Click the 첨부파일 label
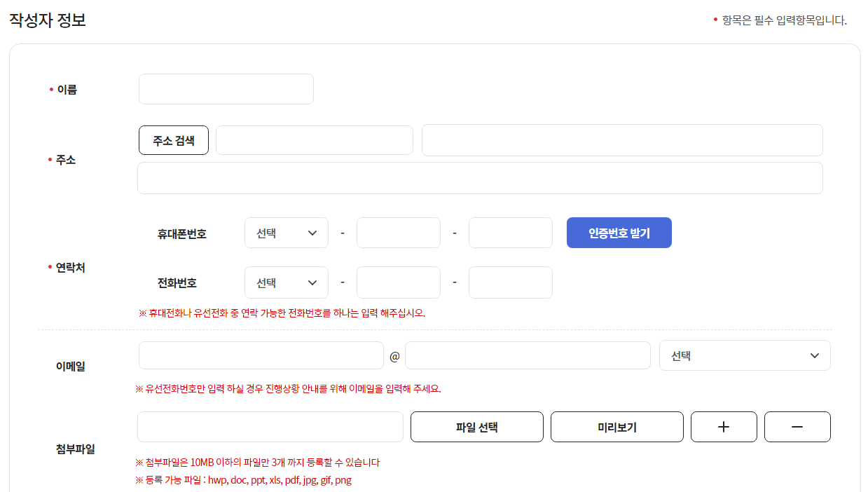This screenshot has height=492, width=868. point(76,449)
